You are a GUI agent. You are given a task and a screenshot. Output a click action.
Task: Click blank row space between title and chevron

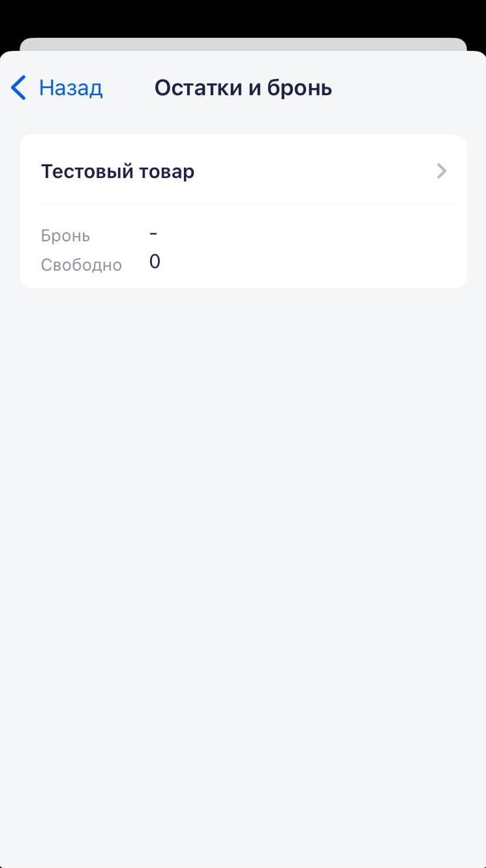tap(313, 172)
